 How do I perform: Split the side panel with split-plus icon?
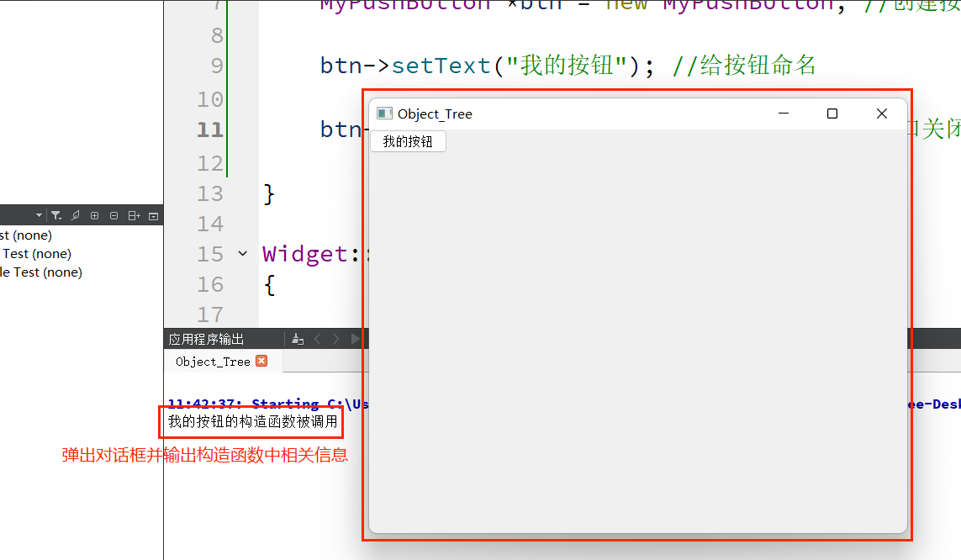pyautogui.click(x=135, y=215)
